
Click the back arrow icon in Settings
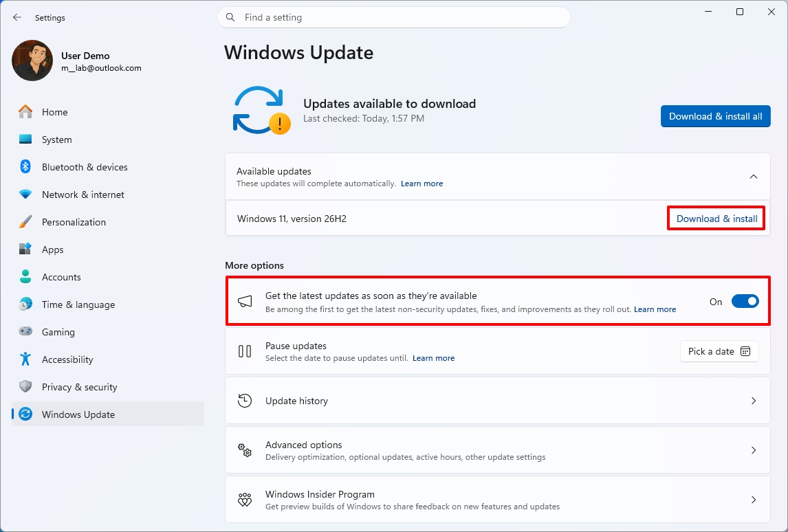(x=17, y=17)
